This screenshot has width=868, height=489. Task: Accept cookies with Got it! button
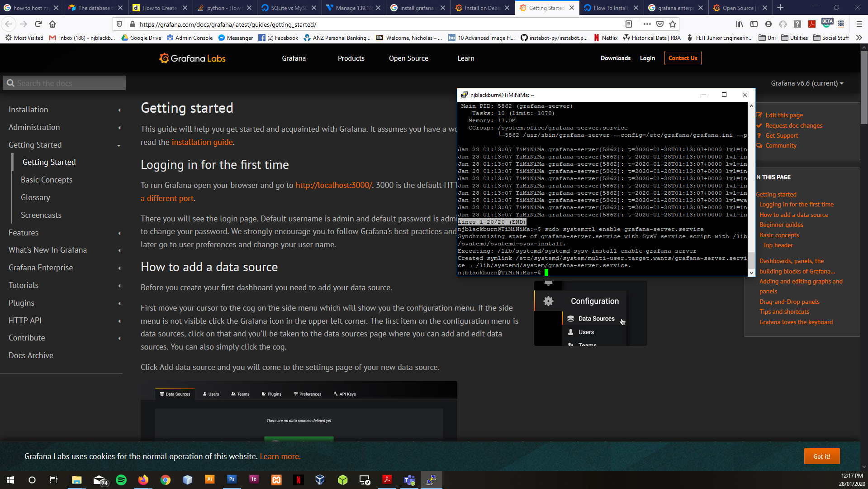821,456
